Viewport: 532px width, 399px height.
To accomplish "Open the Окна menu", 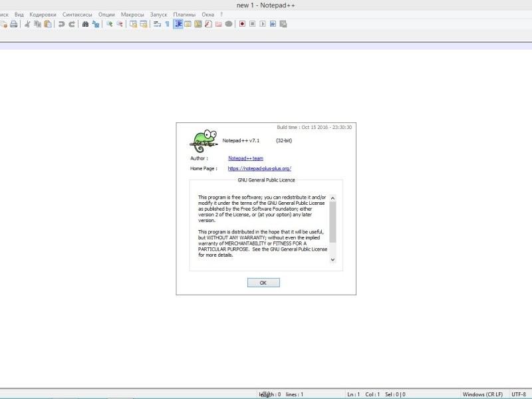I will (207, 15).
